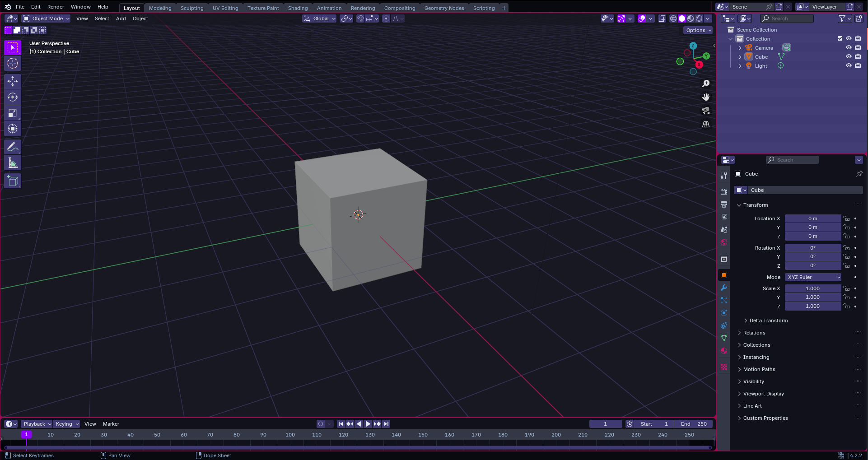868x460 pixels.
Task: Open the Add menu in viewport header
Action: pyautogui.click(x=121, y=19)
